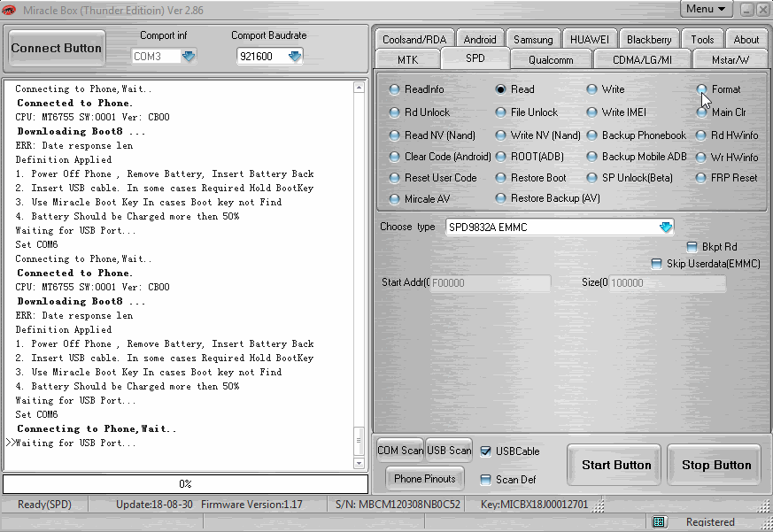Open the HUAWEI tab
Image resolution: width=773 pixels, height=532 pixels.
[589, 40]
